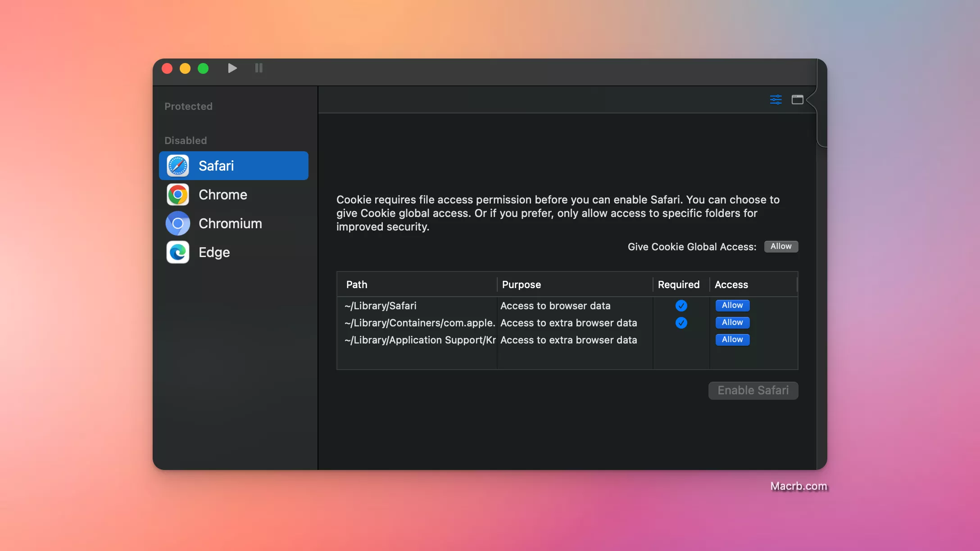Viewport: 980px width, 551px height.
Task: Select the Safari label in the browser list
Action: coord(216,166)
